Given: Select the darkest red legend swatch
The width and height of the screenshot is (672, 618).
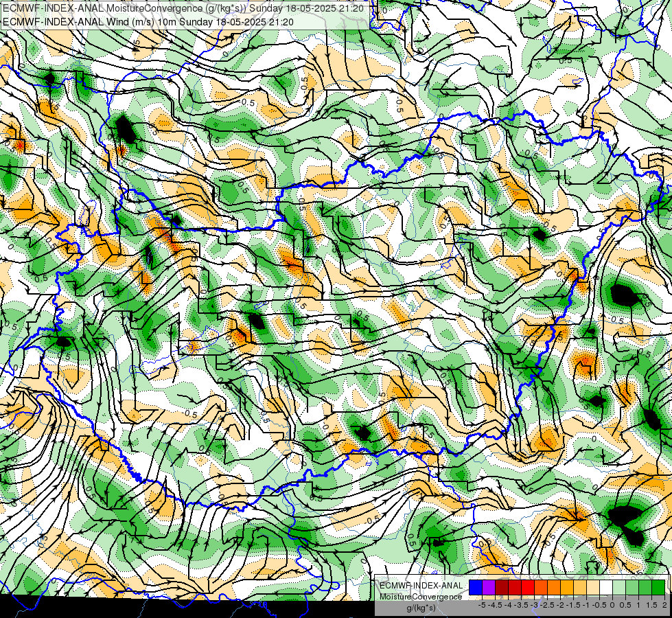Looking at the screenshot, I should coord(502,588).
